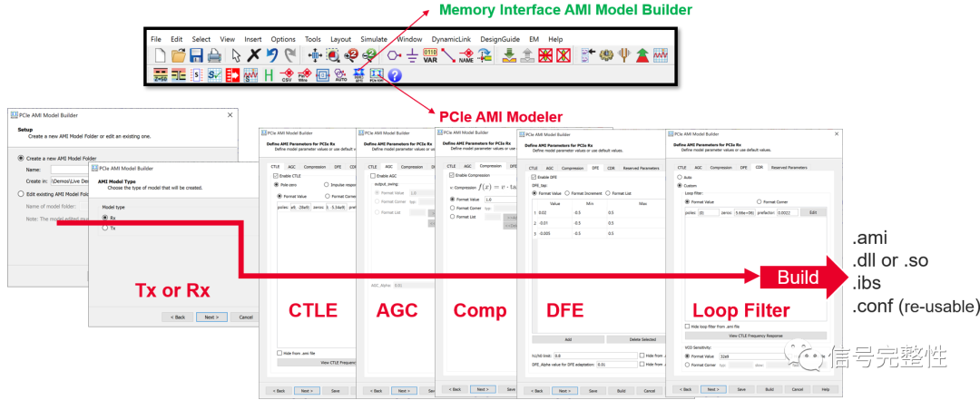The image size is (980, 400).
Task: Select the Auto radio in CDR window
Action: [680, 177]
